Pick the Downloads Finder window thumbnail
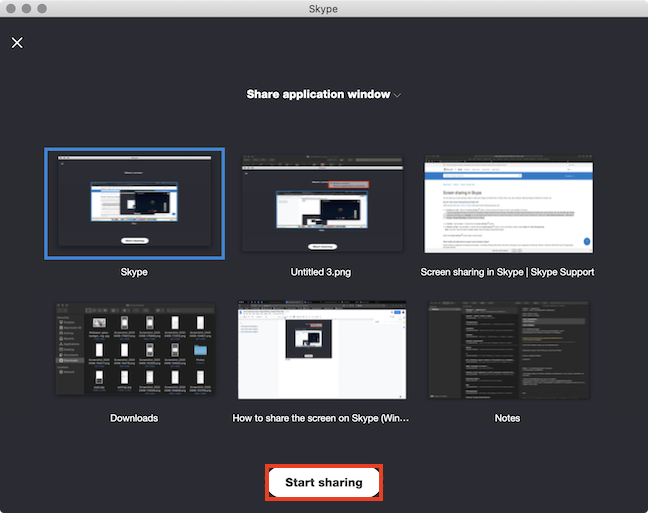Image resolution: width=648 pixels, height=513 pixels. [x=135, y=349]
